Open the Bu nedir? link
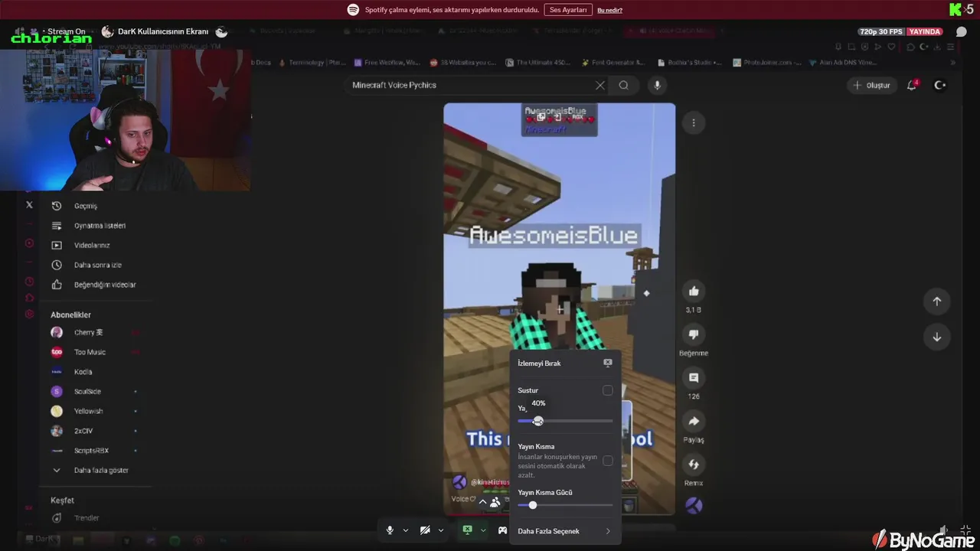This screenshot has height=551, width=980. pyautogui.click(x=609, y=10)
